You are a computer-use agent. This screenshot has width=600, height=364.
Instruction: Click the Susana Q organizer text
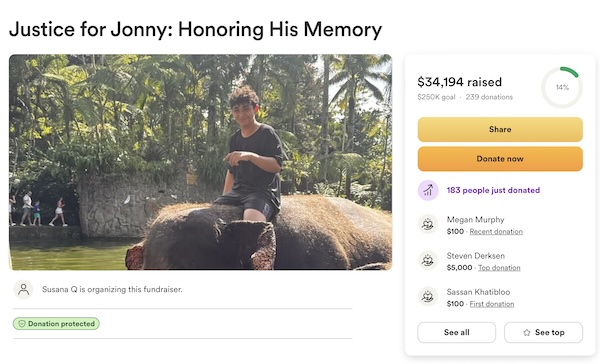tap(112, 290)
